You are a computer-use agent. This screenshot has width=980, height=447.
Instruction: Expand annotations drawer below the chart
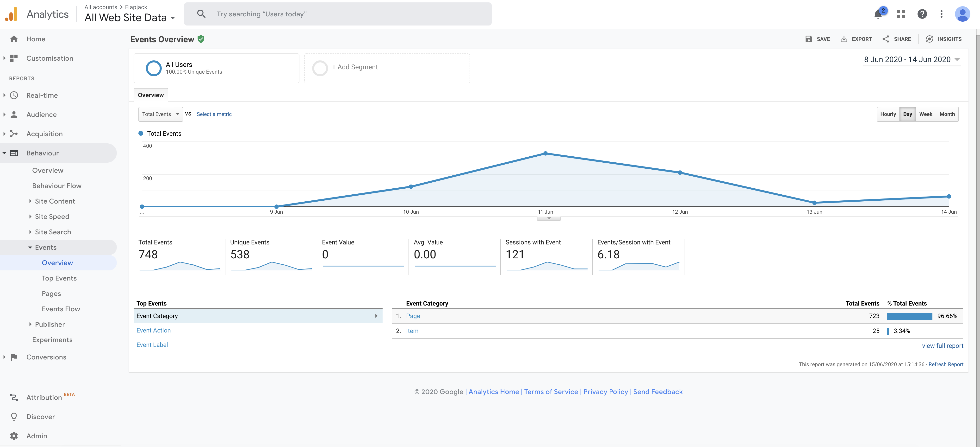pos(549,218)
